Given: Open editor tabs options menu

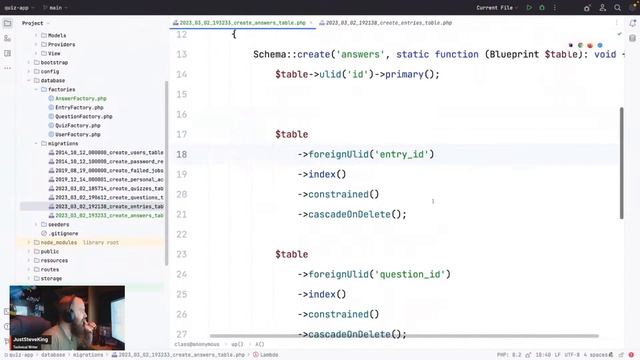Looking at the screenshot, I should (x=617, y=23).
